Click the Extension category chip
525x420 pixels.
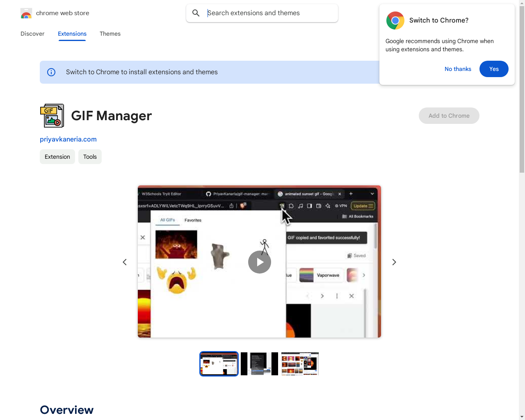(57, 157)
